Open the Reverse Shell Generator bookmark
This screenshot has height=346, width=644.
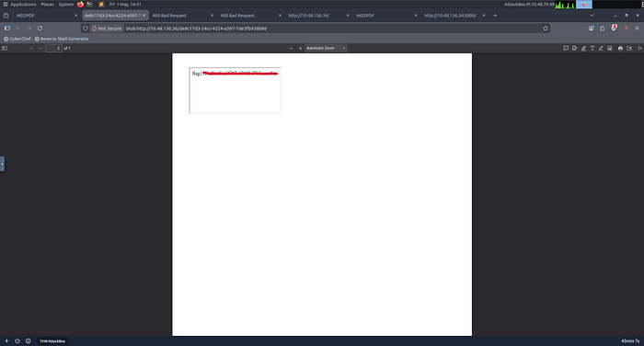(62, 39)
